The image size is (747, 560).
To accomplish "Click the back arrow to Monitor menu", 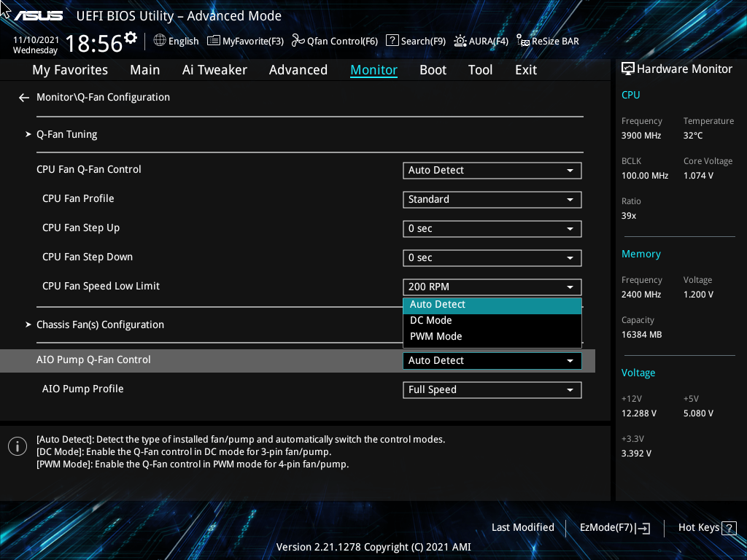I will coord(24,98).
